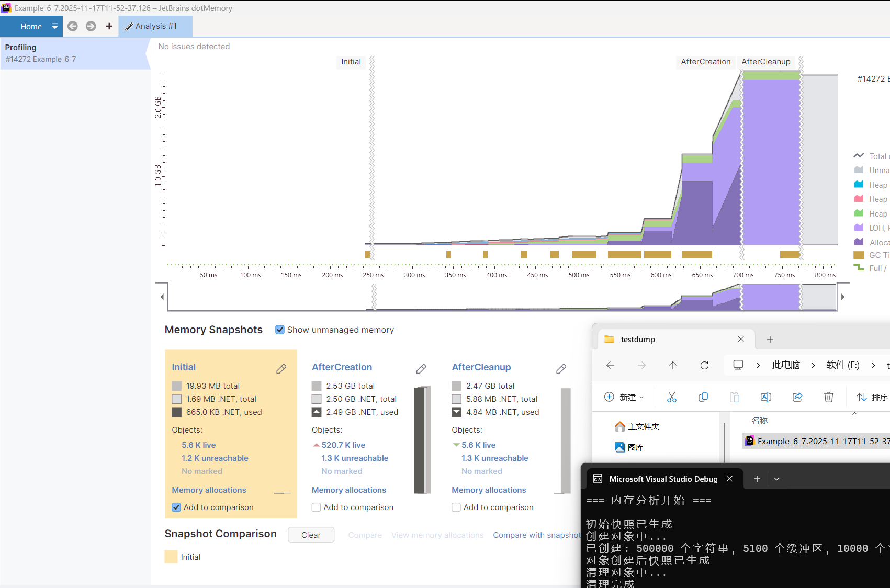Rename the Initial snapshot via pencil icon
890x588 pixels.
(x=281, y=369)
